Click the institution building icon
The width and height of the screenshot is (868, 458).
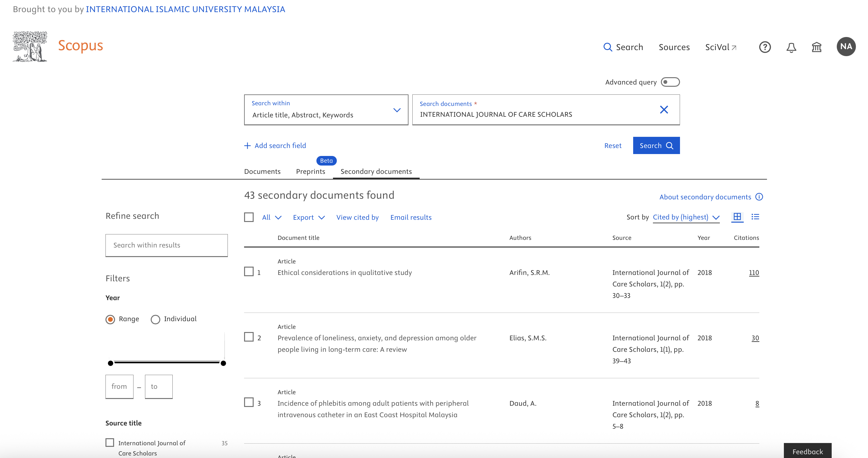tap(816, 47)
